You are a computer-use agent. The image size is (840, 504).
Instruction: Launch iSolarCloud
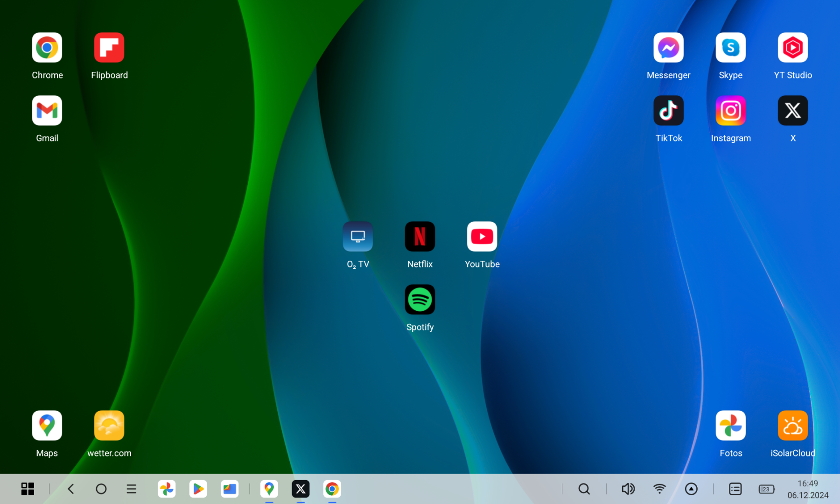click(793, 426)
